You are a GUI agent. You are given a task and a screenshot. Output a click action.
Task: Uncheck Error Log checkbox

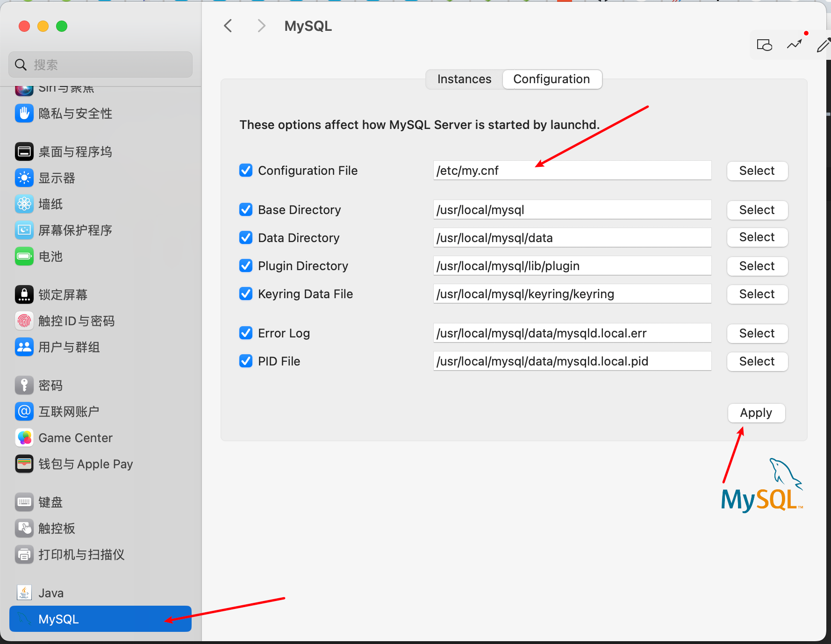pyautogui.click(x=246, y=333)
